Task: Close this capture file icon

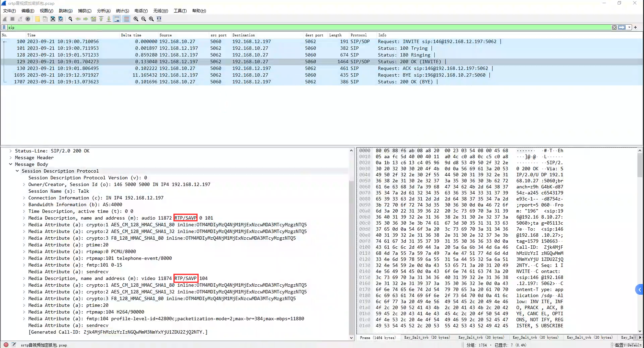Action: click(53, 19)
